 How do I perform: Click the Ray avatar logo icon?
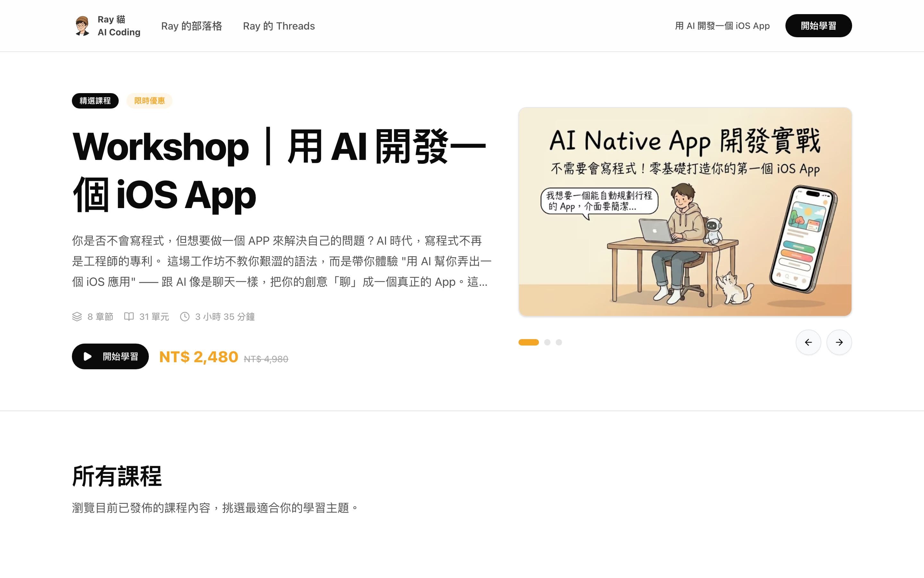82,26
